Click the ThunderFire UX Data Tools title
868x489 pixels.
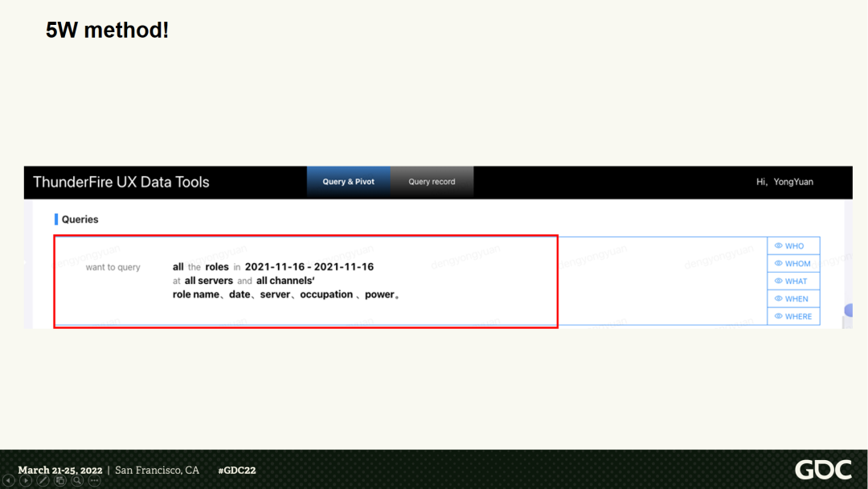(121, 183)
